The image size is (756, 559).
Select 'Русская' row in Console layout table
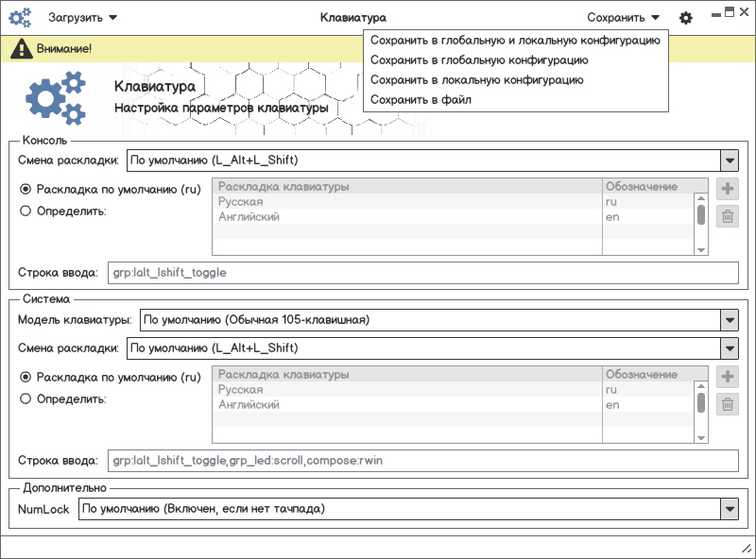pyautogui.click(x=454, y=201)
